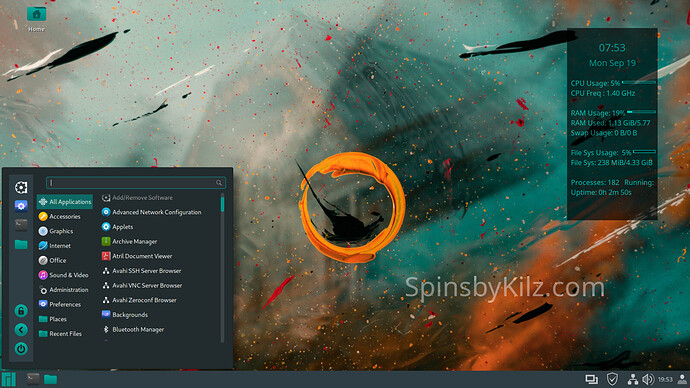The width and height of the screenshot is (690, 388).
Task: Open the window list applet in tray
Action: pyautogui.click(x=591, y=379)
